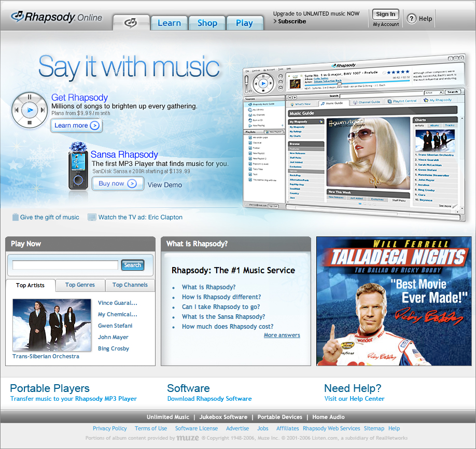Click the Learn more button

(x=77, y=125)
